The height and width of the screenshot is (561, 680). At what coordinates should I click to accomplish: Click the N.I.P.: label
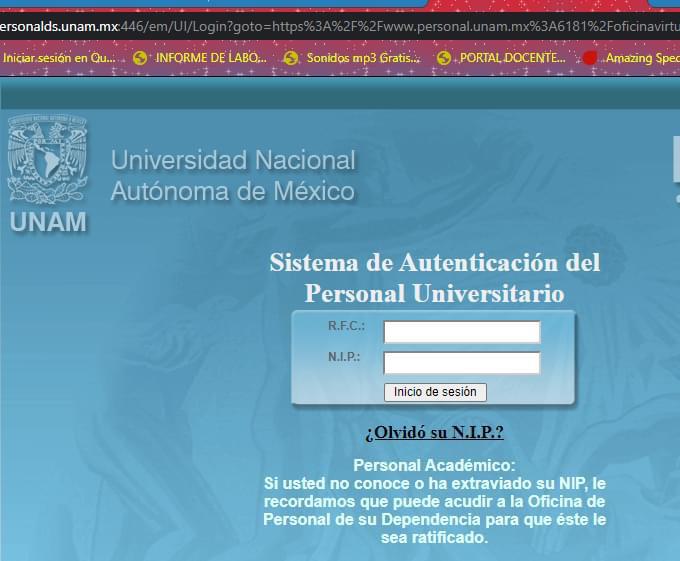[x=344, y=357]
